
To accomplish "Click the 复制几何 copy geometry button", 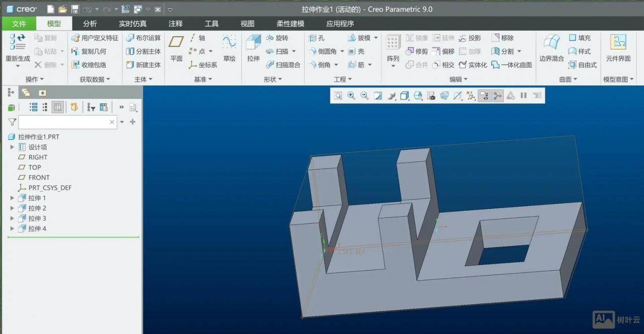I will point(89,51).
